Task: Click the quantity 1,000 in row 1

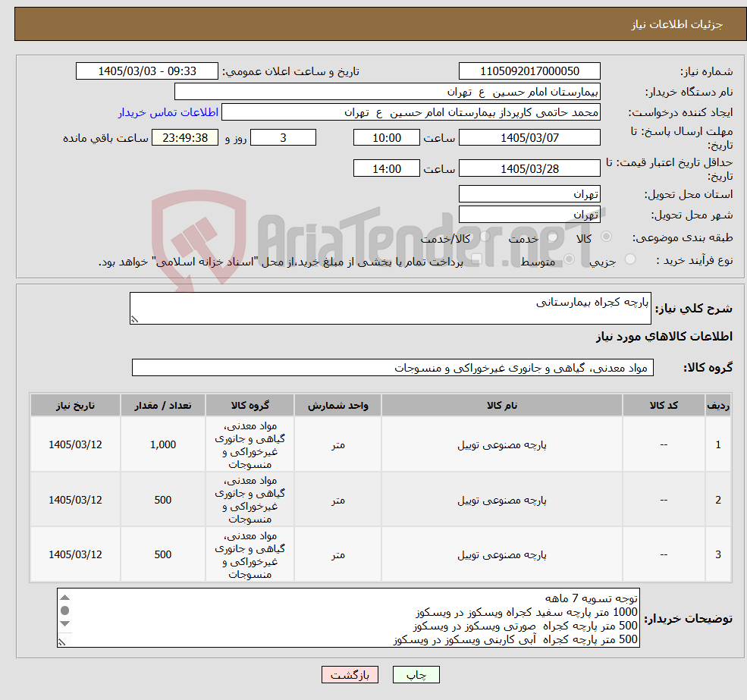Action: tap(163, 444)
